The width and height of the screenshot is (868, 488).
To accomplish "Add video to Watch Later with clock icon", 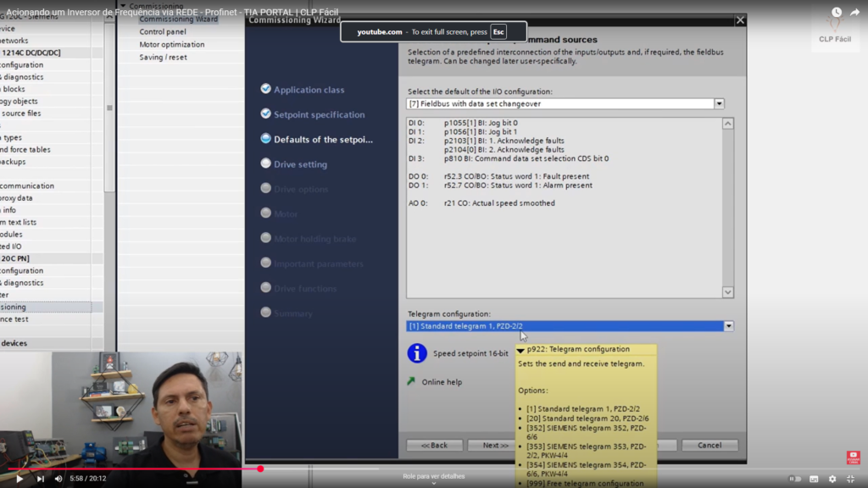I will pyautogui.click(x=837, y=12).
